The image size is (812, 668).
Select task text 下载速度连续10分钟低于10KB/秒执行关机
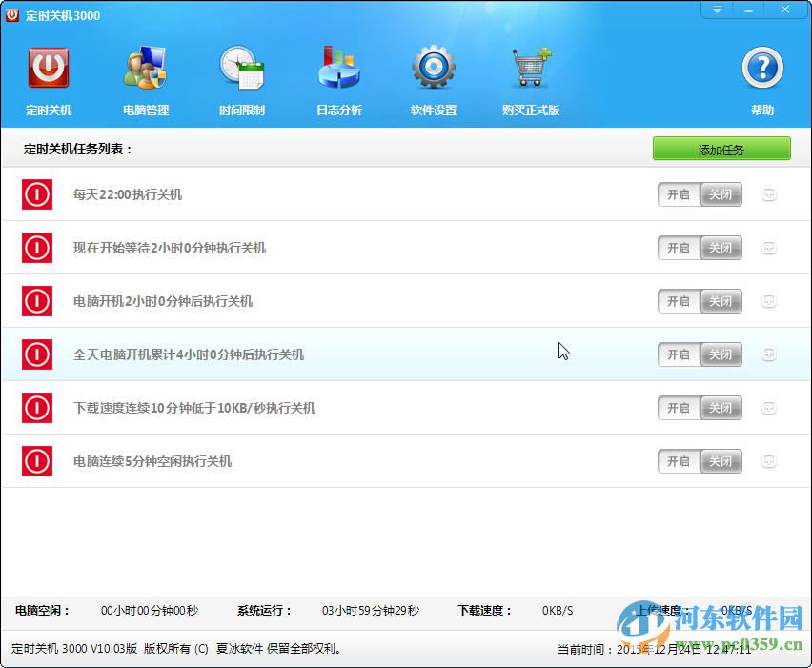[x=194, y=408]
